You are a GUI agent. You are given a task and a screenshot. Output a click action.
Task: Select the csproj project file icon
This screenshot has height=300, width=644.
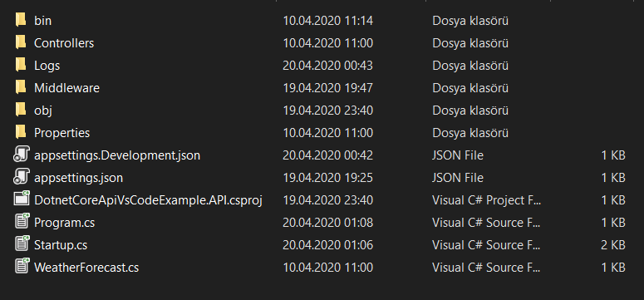22,199
